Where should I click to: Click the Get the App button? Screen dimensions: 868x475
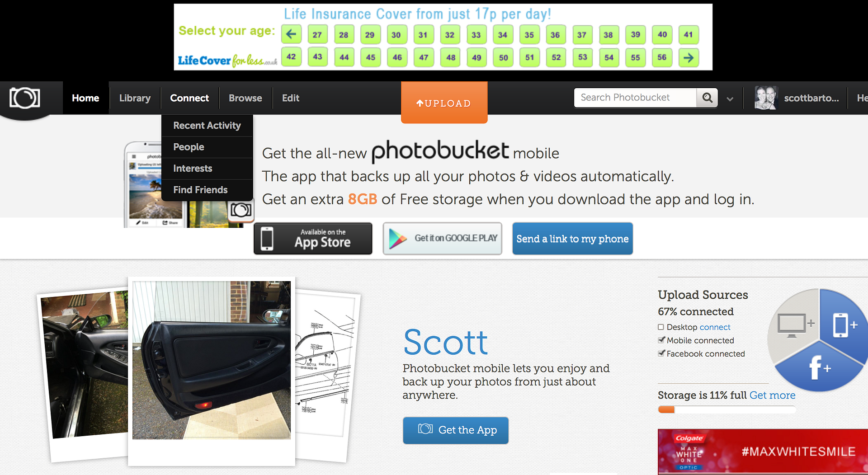456,430
